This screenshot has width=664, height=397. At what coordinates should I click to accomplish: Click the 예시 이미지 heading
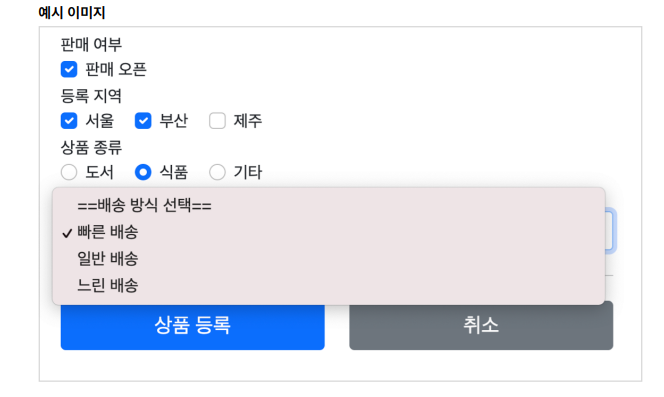point(72,13)
